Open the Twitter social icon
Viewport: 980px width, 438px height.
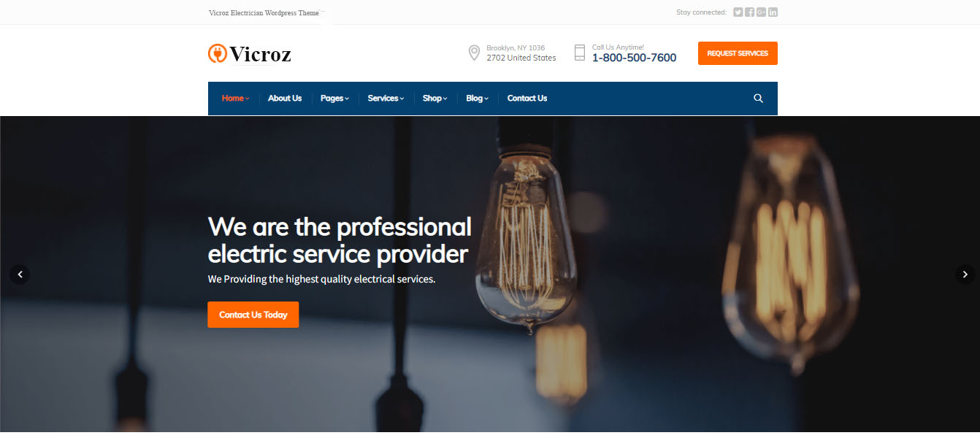coord(738,12)
